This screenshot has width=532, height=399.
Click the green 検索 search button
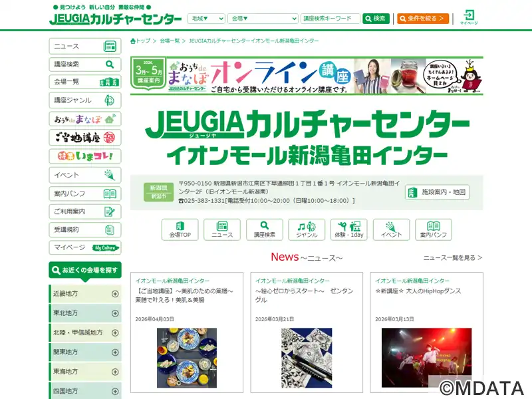pos(376,19)
